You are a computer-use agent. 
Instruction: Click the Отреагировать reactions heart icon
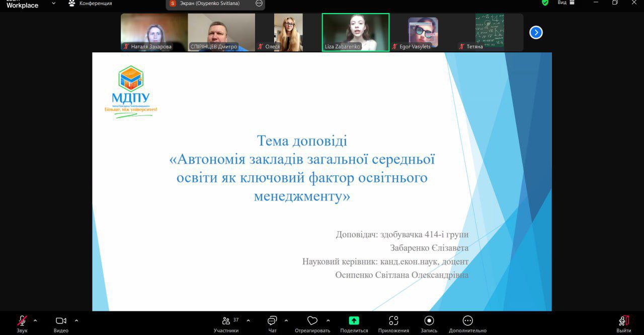(x=312, y=321)
